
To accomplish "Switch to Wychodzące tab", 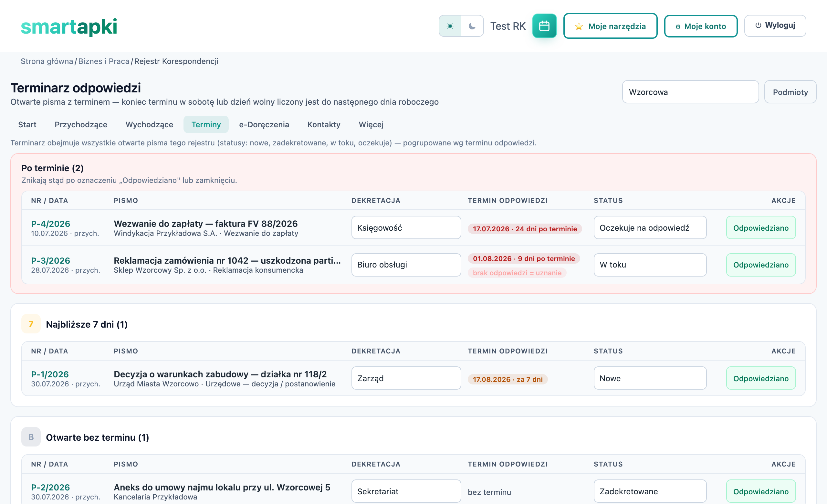I will click(149, 124).
